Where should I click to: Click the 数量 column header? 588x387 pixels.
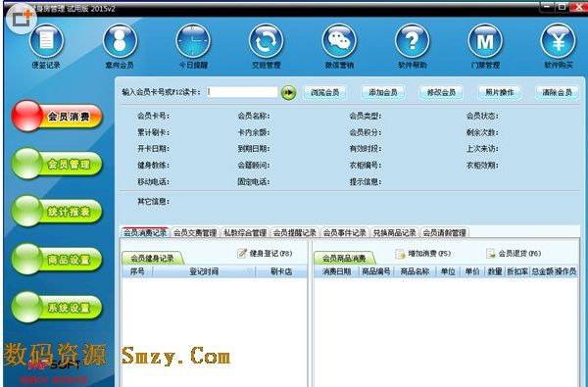coord(495,271)
